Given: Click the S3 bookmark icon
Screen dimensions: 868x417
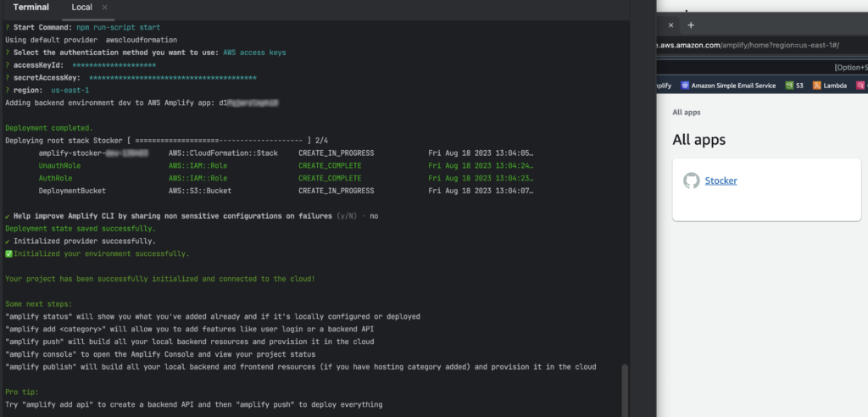Looking at the screenshot, I should pyautogui.click(x=788, y=86).
